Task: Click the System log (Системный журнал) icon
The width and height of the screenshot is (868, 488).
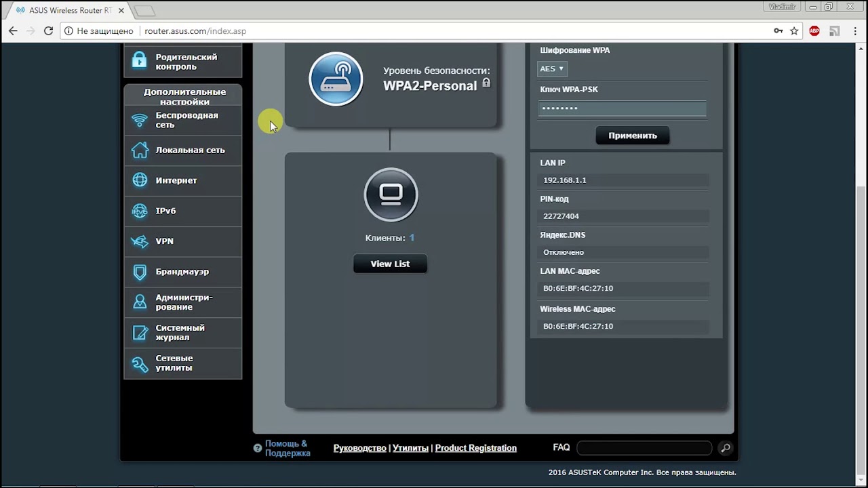Action: pyautogui.click(x=140, y=333)
